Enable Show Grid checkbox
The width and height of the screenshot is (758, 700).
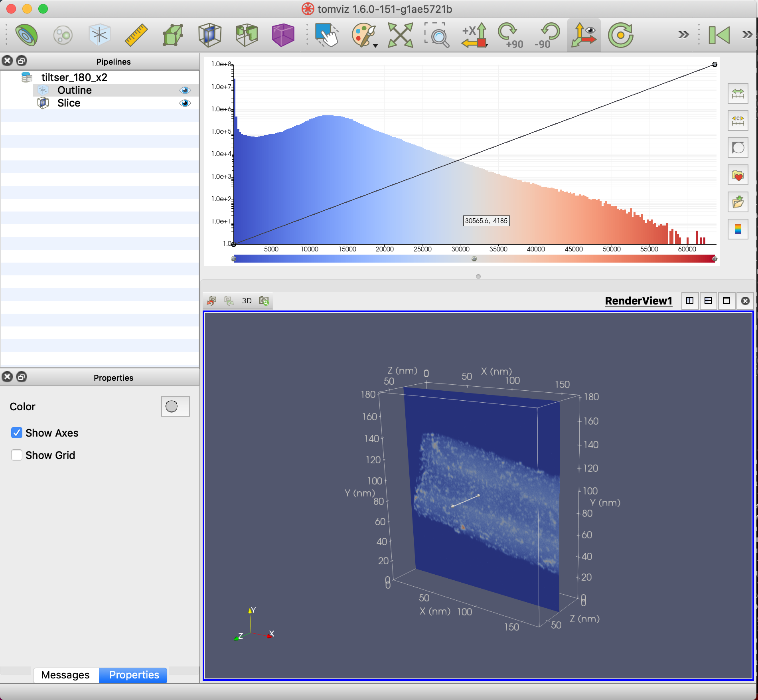point(17,455)
